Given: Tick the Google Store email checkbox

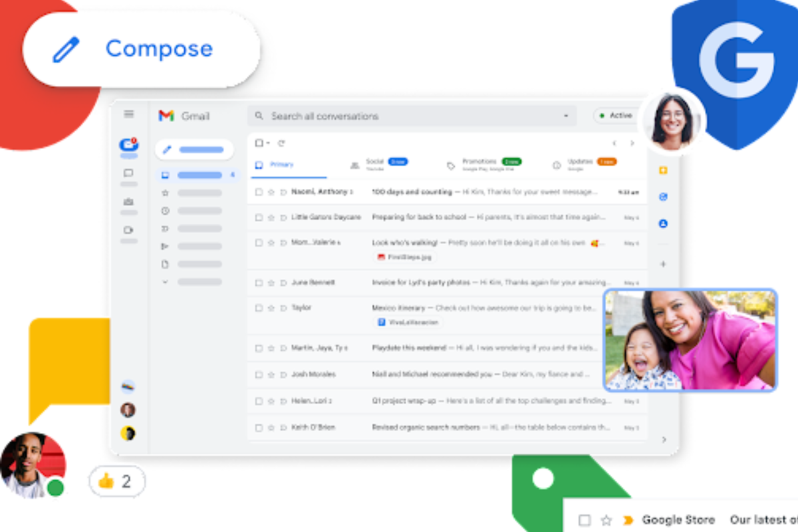Looking at the screenshot, I should pos(584,520).
